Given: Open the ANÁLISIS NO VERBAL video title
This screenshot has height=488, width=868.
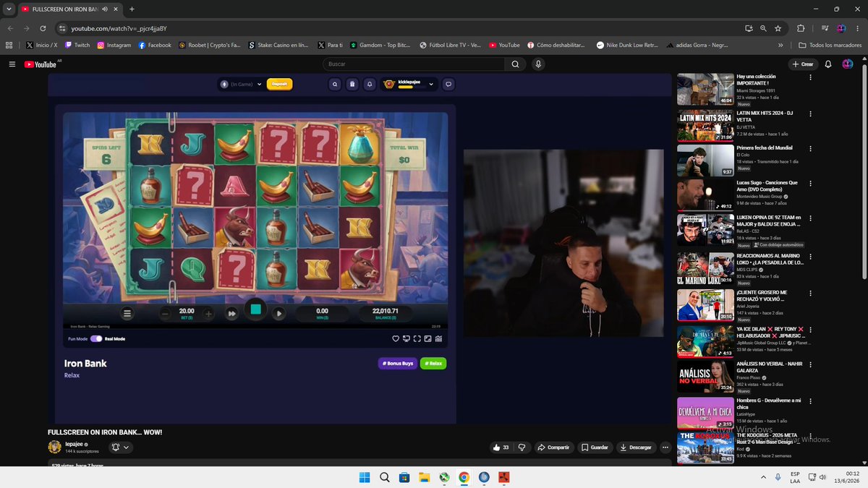Looking at the screenshot, I should click(770, 367).
